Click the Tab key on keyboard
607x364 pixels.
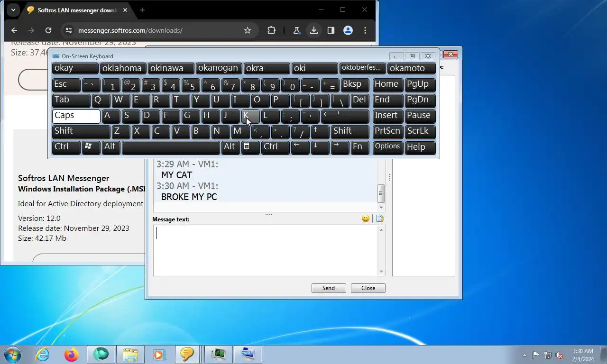(x=71, y=100)
